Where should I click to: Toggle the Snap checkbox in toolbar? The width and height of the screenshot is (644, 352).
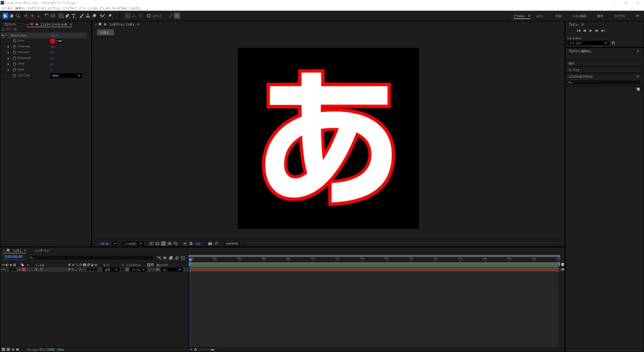(148, 16)
